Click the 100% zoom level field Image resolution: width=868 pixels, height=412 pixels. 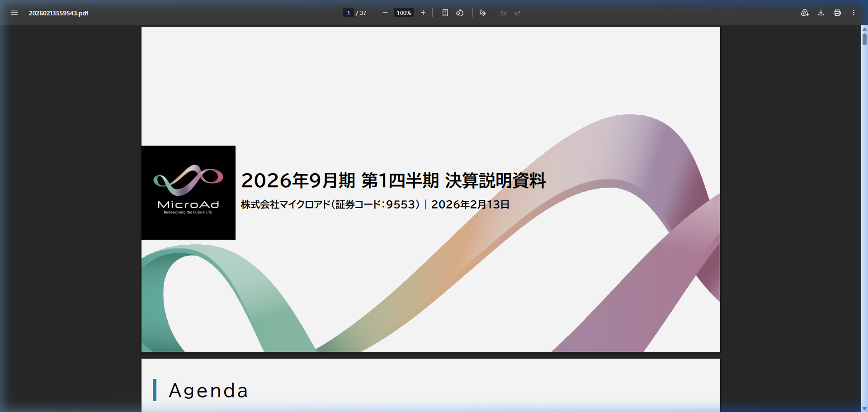[x=404, y=13]
